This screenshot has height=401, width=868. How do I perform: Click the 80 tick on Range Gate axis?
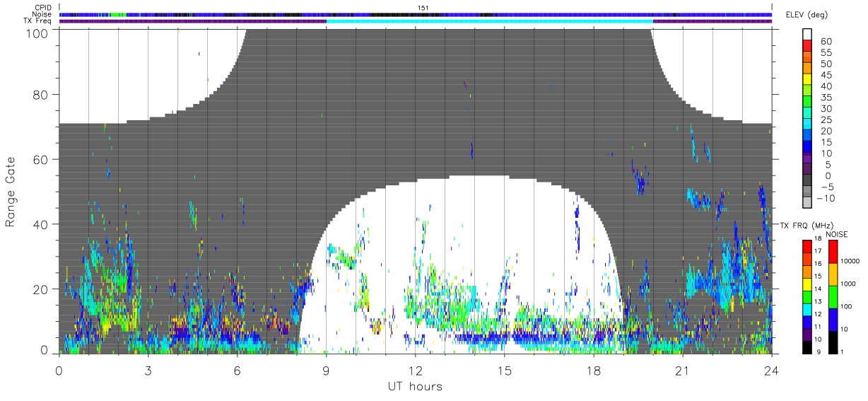[x=42, y=94]
